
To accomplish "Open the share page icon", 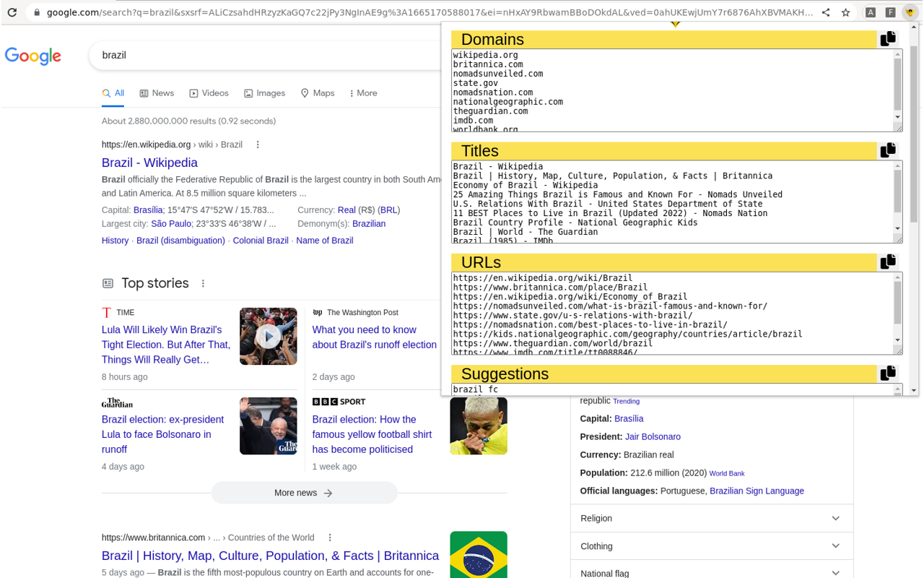I will [826, 12].
